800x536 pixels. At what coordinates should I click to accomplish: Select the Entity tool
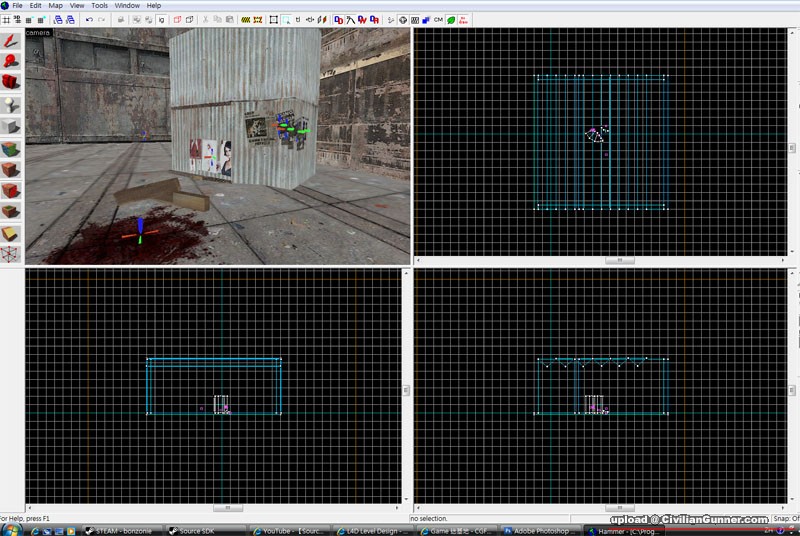[x=11, y=105]
